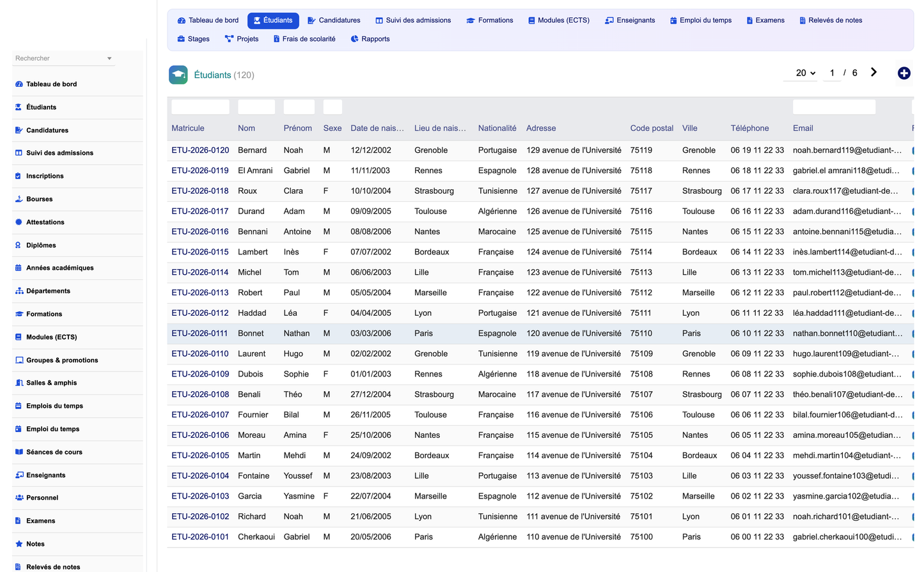The image size is (924, 572).
Task: Click the Attestations sidebar icon
Action: click(19, 222)
